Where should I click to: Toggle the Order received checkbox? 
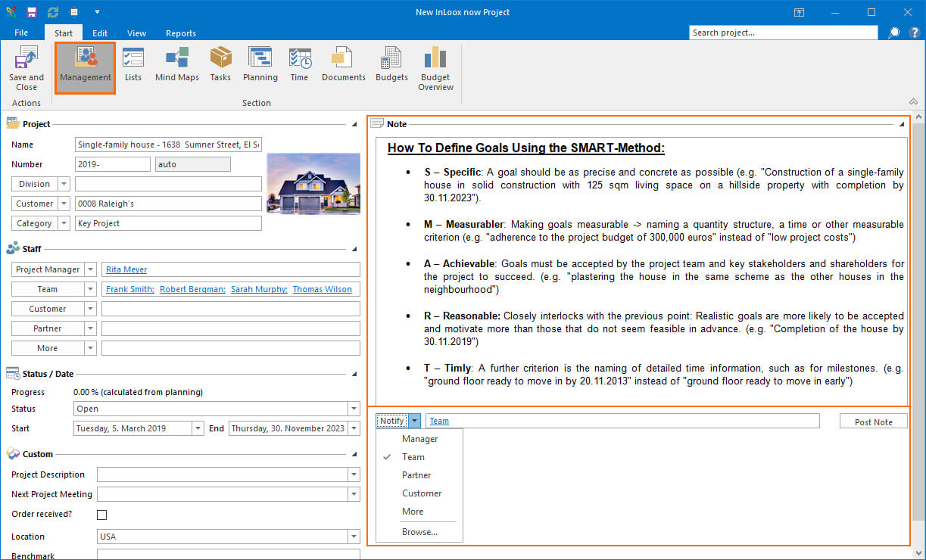point(102,515)
